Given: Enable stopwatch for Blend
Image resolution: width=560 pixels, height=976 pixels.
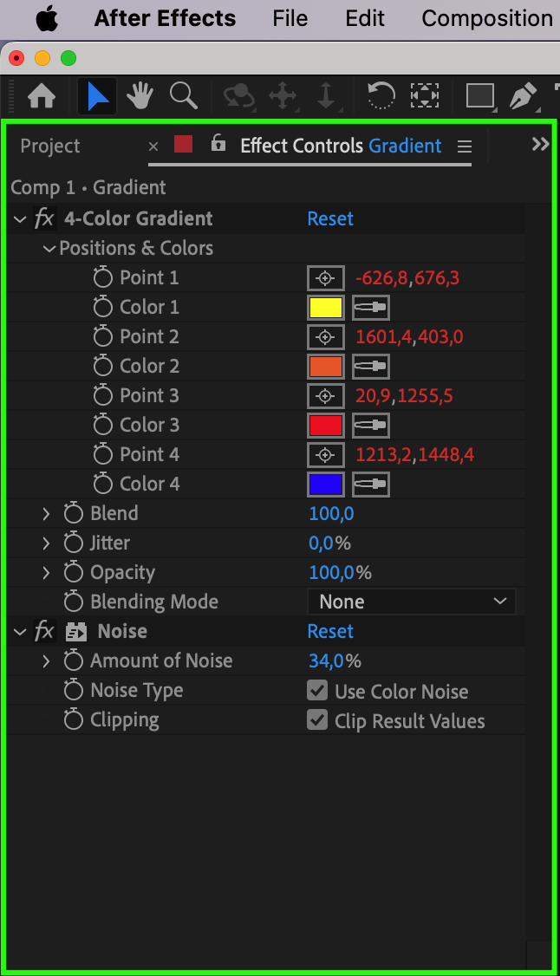Looking at the screenshot, I should tap(74, 513).
